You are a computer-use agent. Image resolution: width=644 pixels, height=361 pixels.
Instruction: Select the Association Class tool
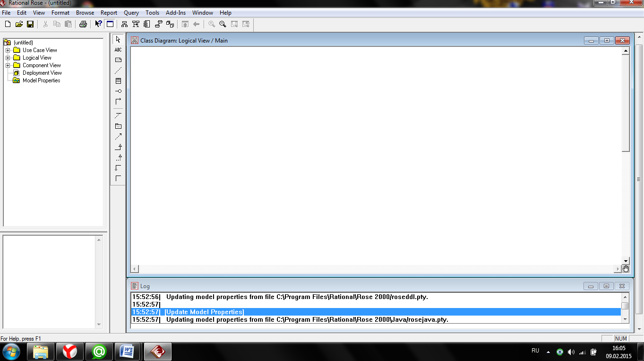pyautogui.click(x=118, y=115)
